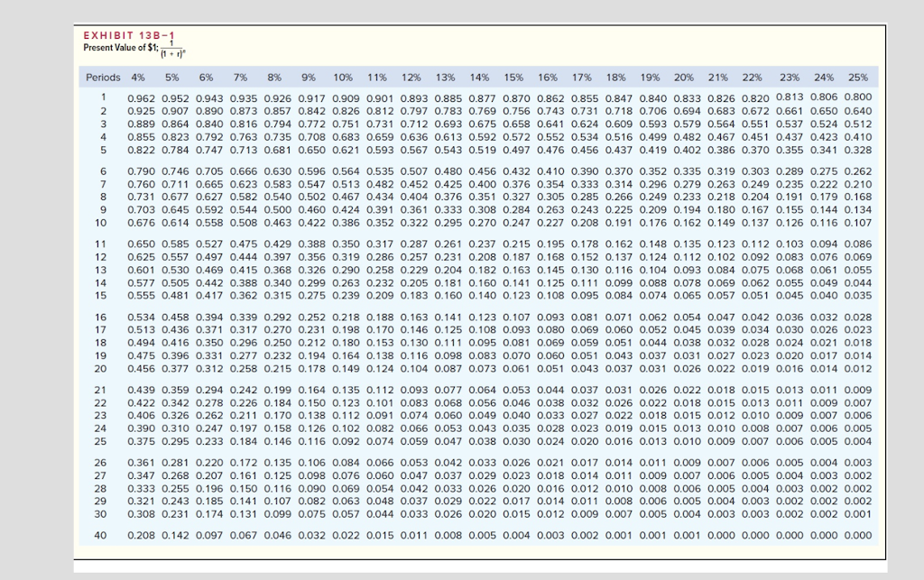Click 0.137 in period 12, 18% column
Viewport: 924px width, 580px height.
point(619,257)
